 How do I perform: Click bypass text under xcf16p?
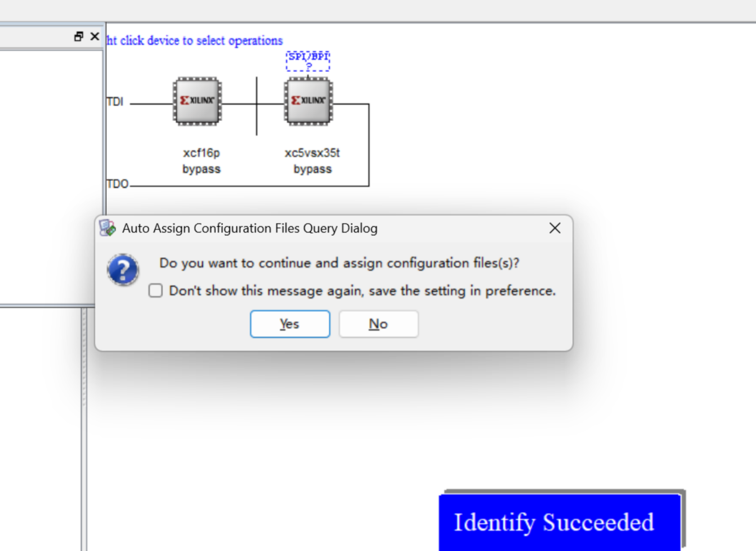coord(201,169)
